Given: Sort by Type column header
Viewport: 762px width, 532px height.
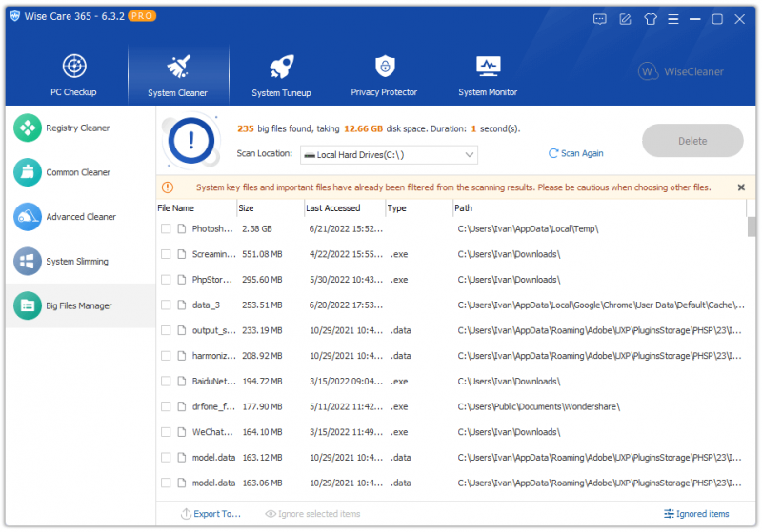Looking at the screenshot, I should coord(419,208).
